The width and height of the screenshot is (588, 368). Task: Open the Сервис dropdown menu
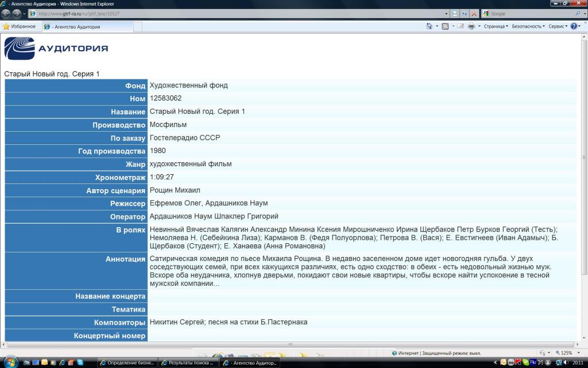click(558, 26)
